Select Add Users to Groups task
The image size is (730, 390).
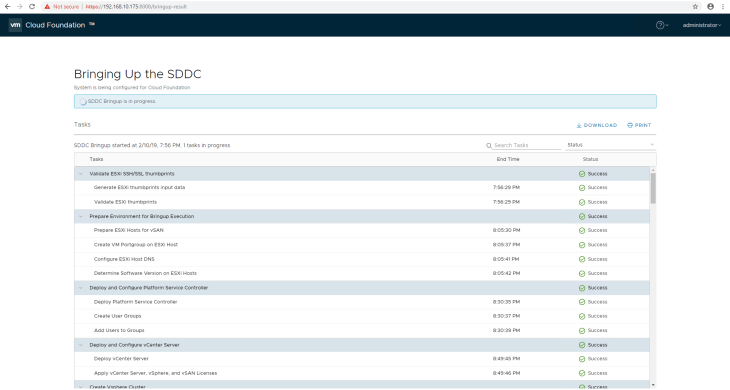pos(119,330)
